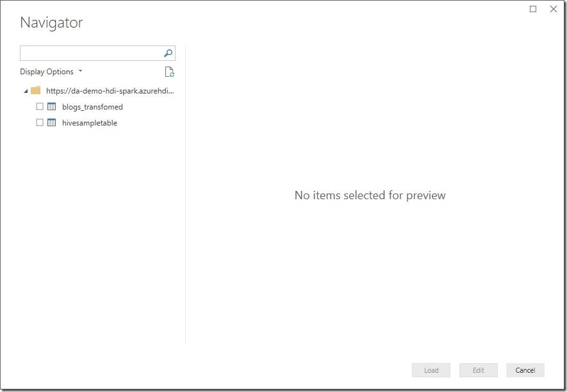
Task: Click inside the search input field
Action: coord(90,53)
